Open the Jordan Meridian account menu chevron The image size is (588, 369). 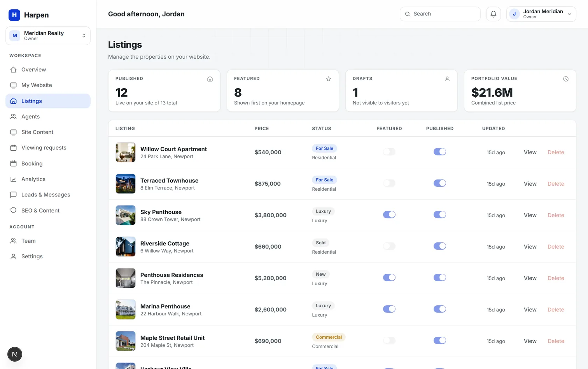pos(569,14)
